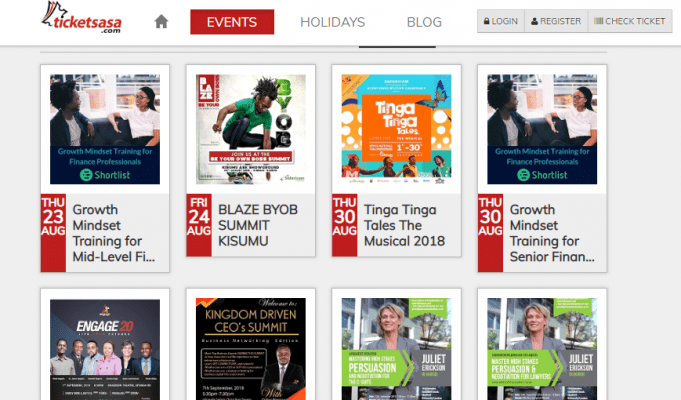Viewport: 681px width, 400px height.
Task: Click the THU 30 AUG badge beside Senior Finan...
Action: pos(490,233)
